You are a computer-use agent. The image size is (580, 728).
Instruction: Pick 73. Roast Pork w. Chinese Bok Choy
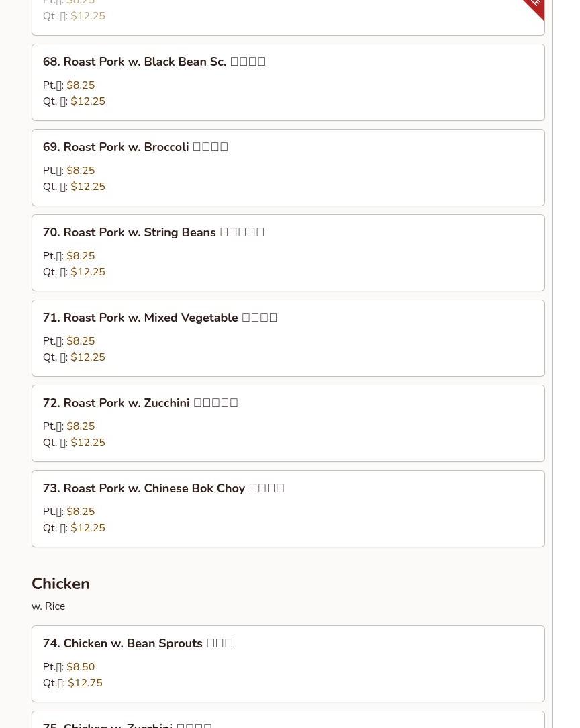[x=163, y=488]
